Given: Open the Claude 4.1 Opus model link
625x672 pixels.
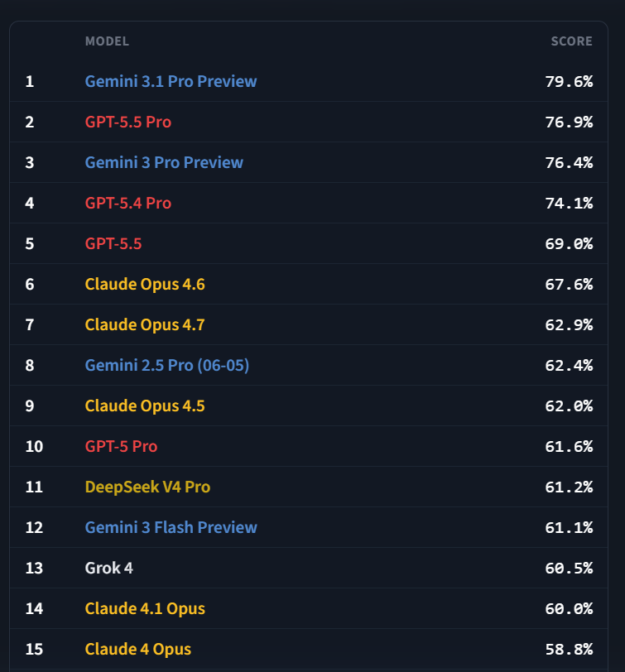Looking at the screenshot, I should click(x=145, y=609).
